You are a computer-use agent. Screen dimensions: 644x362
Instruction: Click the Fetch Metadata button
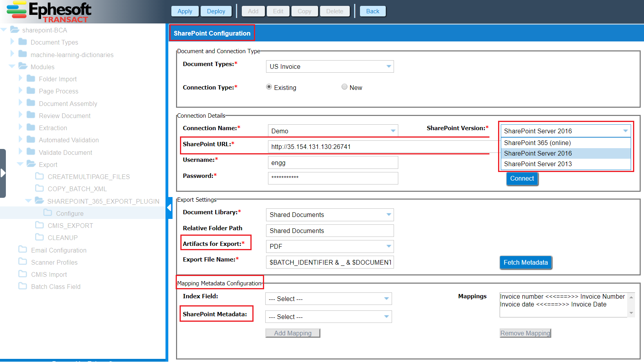pyautogui.click(x=525, y=263)
